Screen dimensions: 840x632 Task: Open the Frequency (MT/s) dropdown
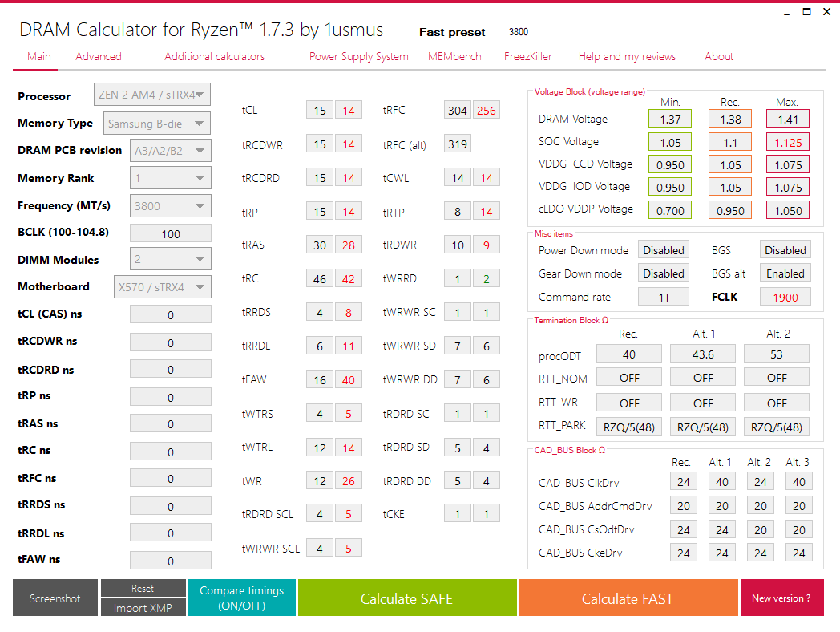click(171, 206)
